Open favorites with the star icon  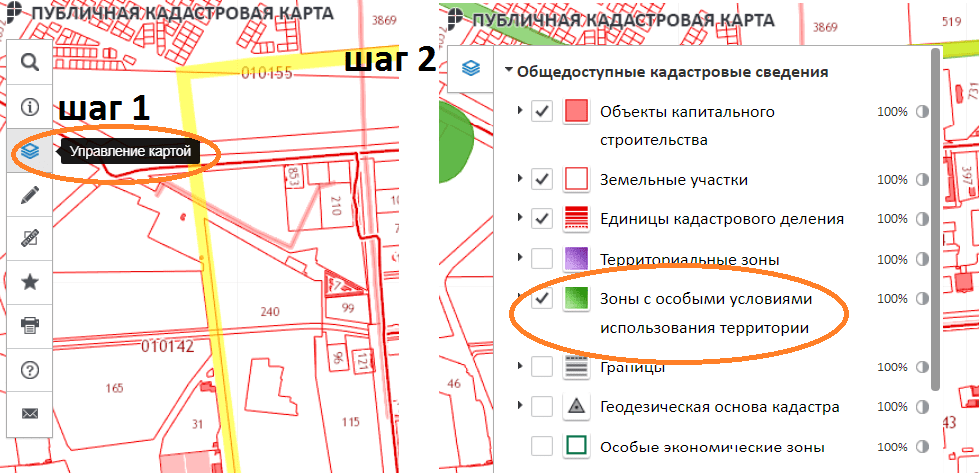pos(30,282)
